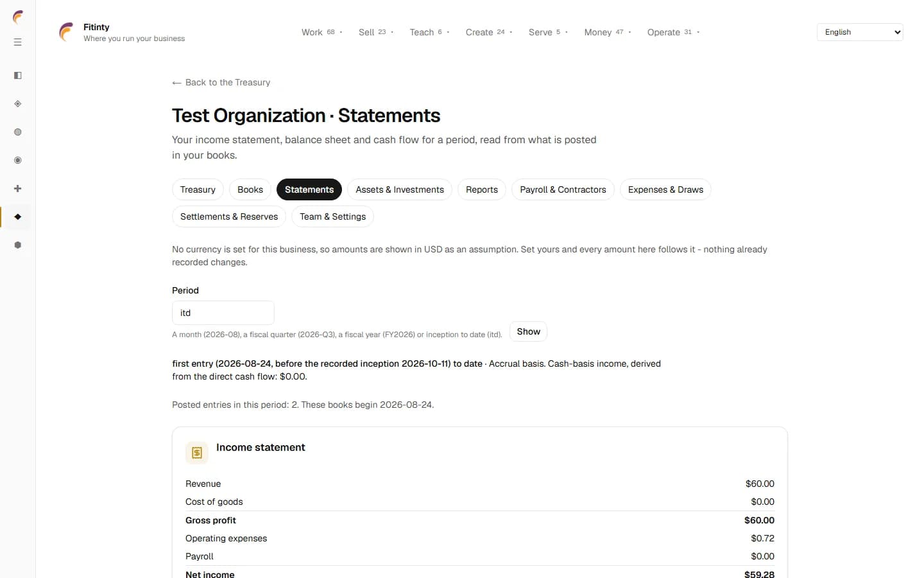Image resolution: width=924 pixels, height=578 pixels.
Task: Click the Revenue amount $60.00
Action: (760, 484)
